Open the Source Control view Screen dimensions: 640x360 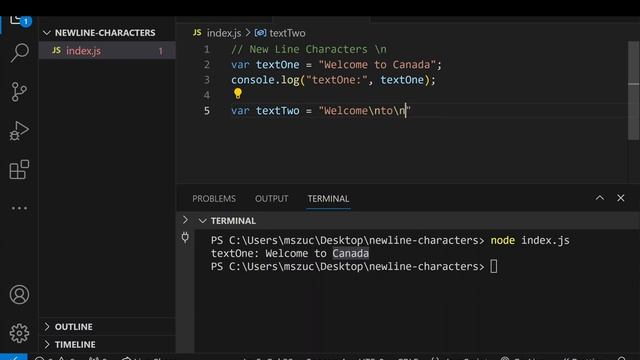click(19, 92)
